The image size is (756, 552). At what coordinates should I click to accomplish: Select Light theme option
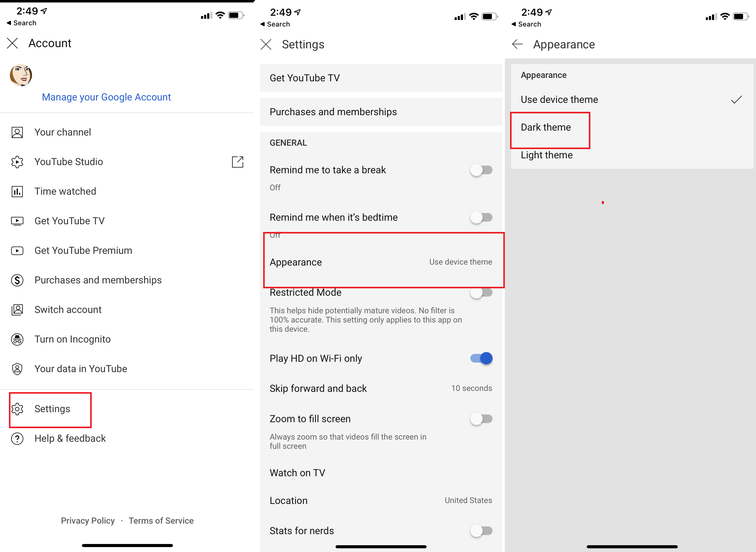pos(546,155)
